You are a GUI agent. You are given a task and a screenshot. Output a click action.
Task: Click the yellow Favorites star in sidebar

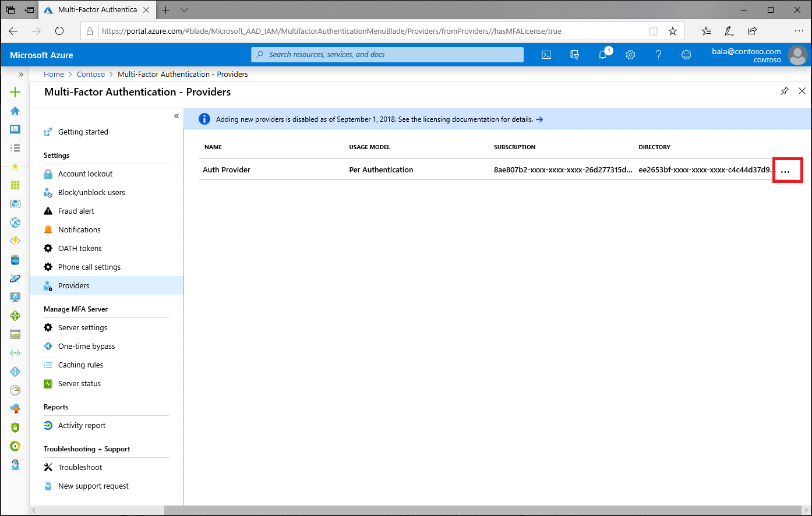click(x=15, y=167)
